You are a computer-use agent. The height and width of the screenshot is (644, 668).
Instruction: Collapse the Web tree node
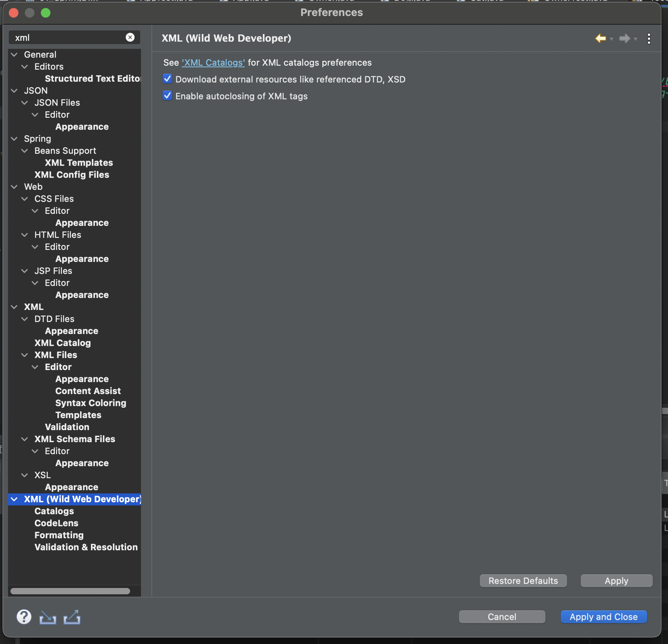pyautogui.click(x=14, y=187)
